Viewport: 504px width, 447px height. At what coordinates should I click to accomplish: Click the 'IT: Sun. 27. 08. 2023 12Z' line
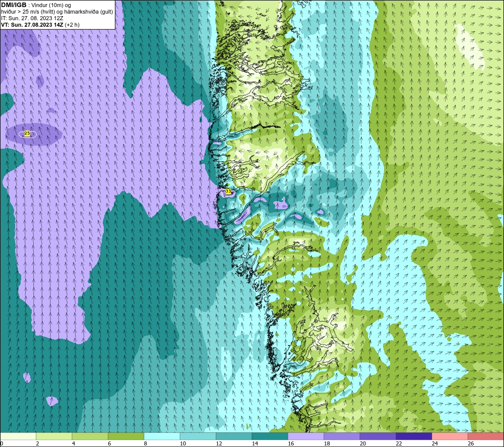point(32,18)
